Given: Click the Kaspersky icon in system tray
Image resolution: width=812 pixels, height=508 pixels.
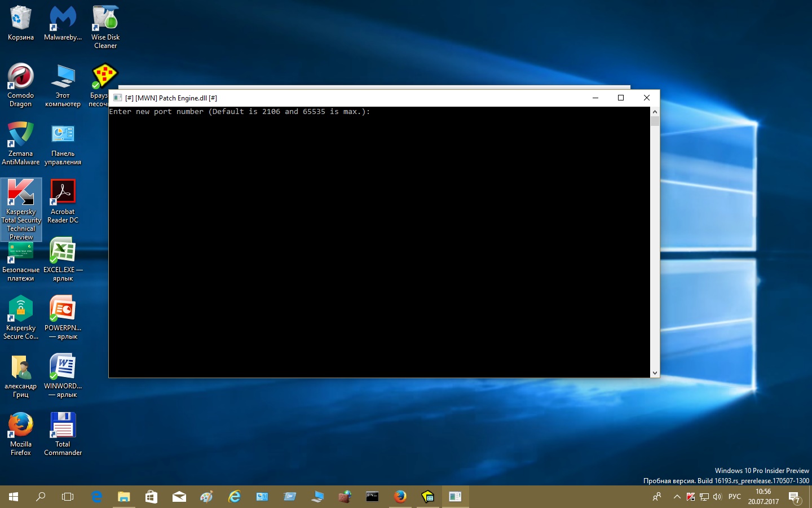Looking at the screenshot, I should tap(691, 497).
